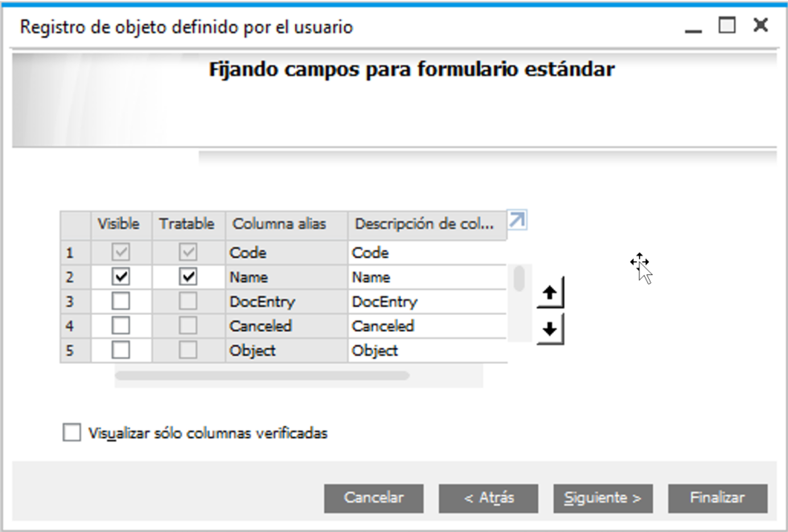788x532 pixels.
Task: Click the Canceled alias cell
Action: point(286,326)
